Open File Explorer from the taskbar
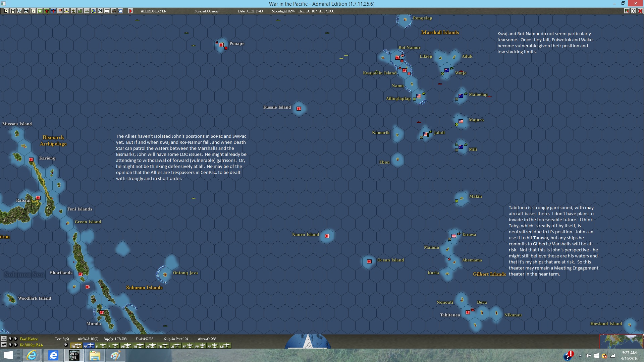The height and width of the screenshot is (362, 644). point(95,355)
